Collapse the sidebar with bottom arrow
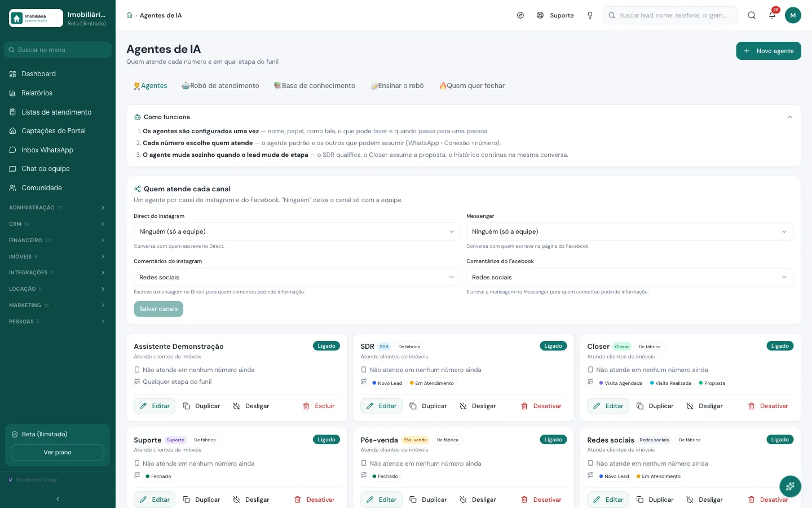 (x=58, y=499)
